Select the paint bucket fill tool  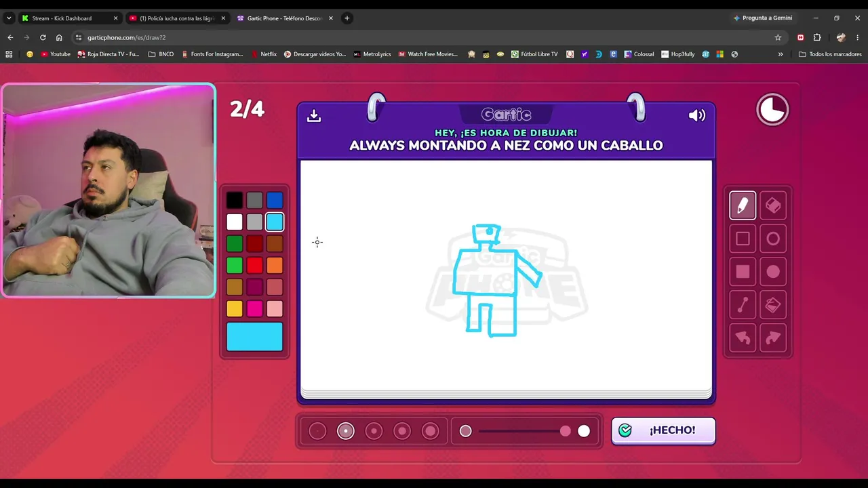click(773, 305)
